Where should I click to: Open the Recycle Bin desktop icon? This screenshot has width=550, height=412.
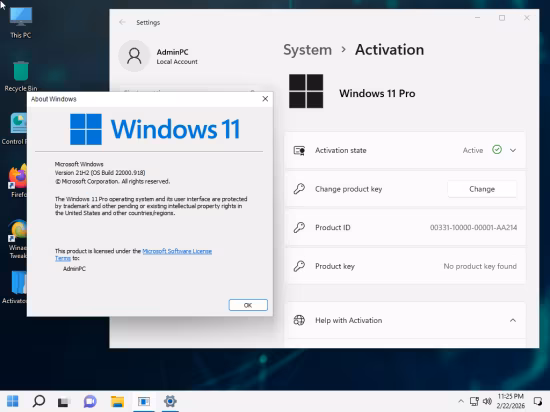click(21, 76)
